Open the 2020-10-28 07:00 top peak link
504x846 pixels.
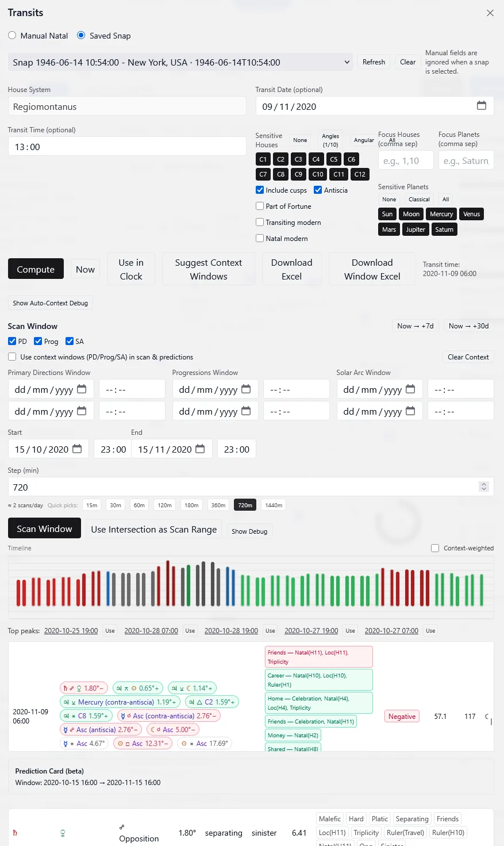coord(151,630)
